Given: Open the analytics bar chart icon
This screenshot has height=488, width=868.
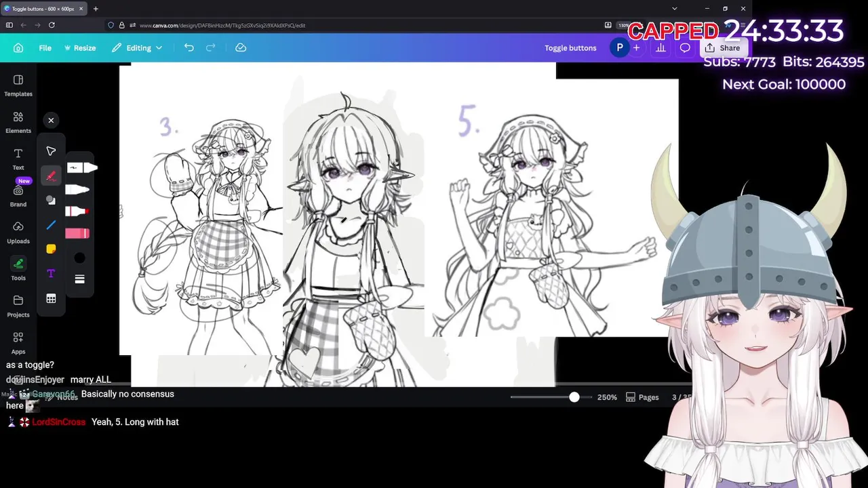Looking at the screenshot, I should (660, 47).
